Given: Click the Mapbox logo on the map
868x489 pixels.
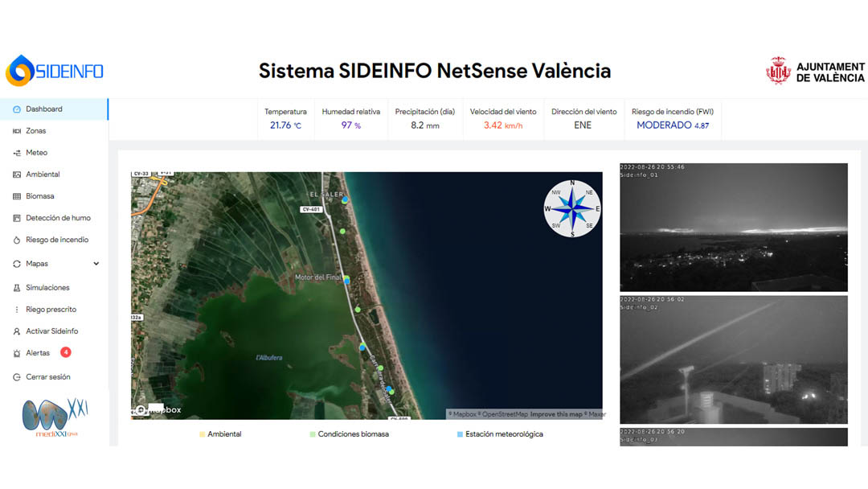Looking at the screenshot, I should click(x=158, y=410).
